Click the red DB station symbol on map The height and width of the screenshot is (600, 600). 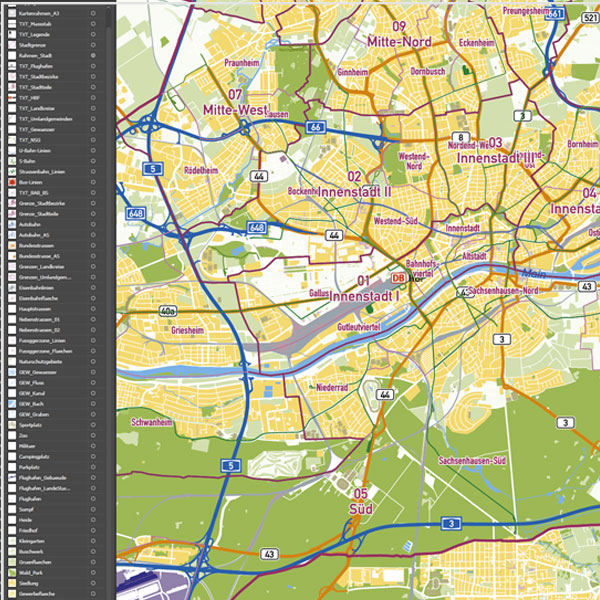[398, 278]
